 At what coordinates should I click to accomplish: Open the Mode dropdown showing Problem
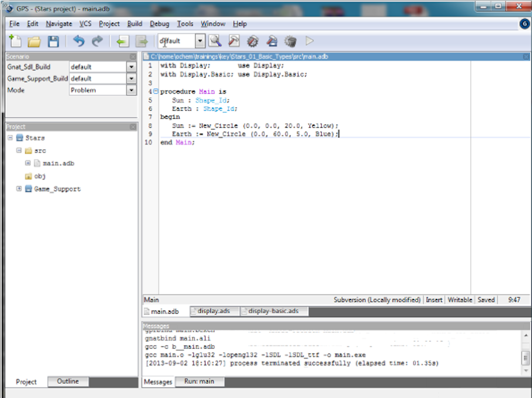pos(131,90)
